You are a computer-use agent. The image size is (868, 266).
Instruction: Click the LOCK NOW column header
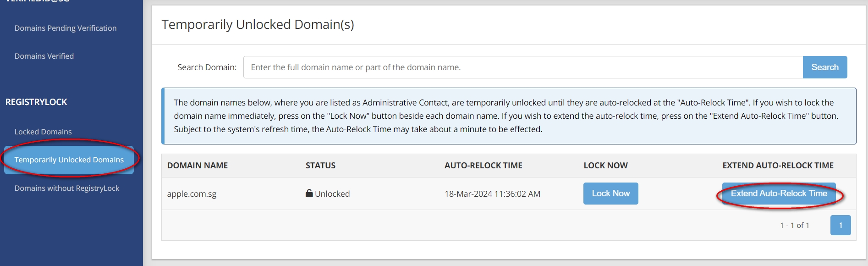605,166
